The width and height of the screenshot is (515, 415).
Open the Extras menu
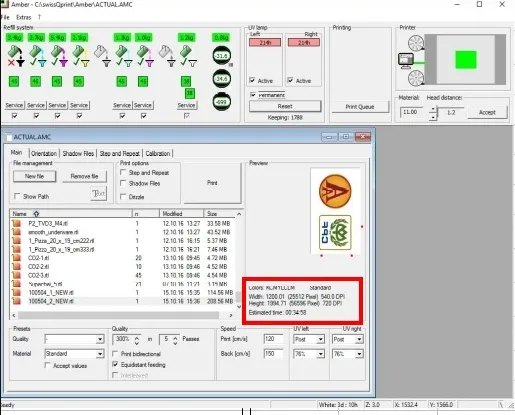coord(23,17)
